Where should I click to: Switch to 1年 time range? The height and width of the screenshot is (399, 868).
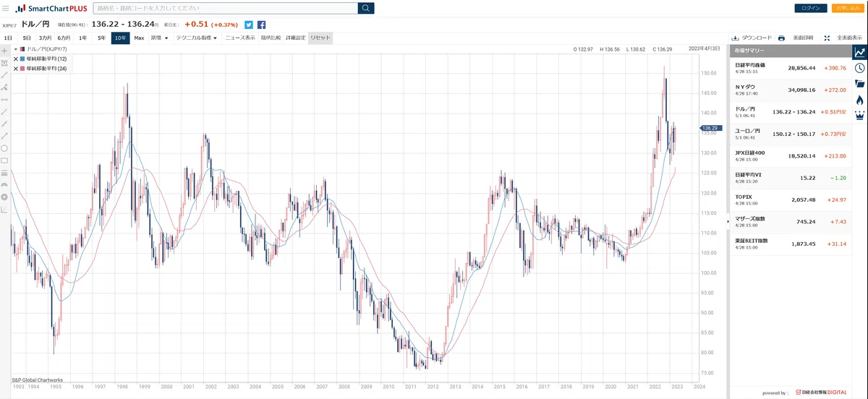pos(83,38)
